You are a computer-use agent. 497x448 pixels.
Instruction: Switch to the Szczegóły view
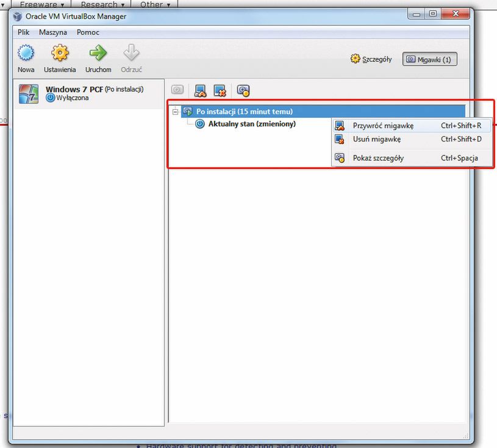(x=371, y=59)
